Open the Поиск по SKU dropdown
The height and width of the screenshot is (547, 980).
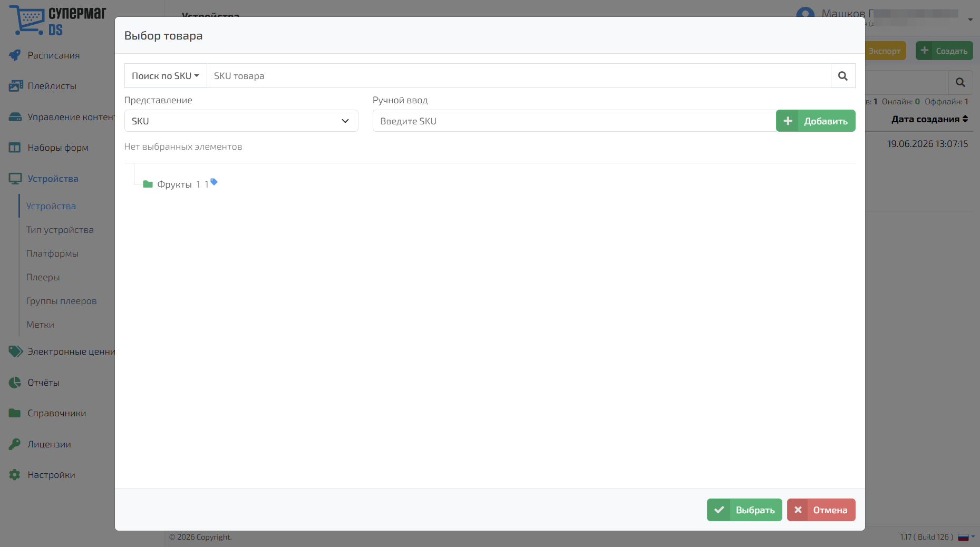coord(166,76)
